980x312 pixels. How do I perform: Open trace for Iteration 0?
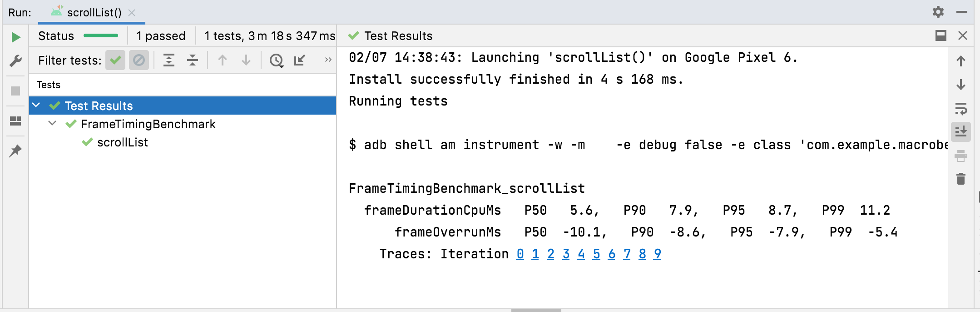pyautogui.click(x=520, y=254)
